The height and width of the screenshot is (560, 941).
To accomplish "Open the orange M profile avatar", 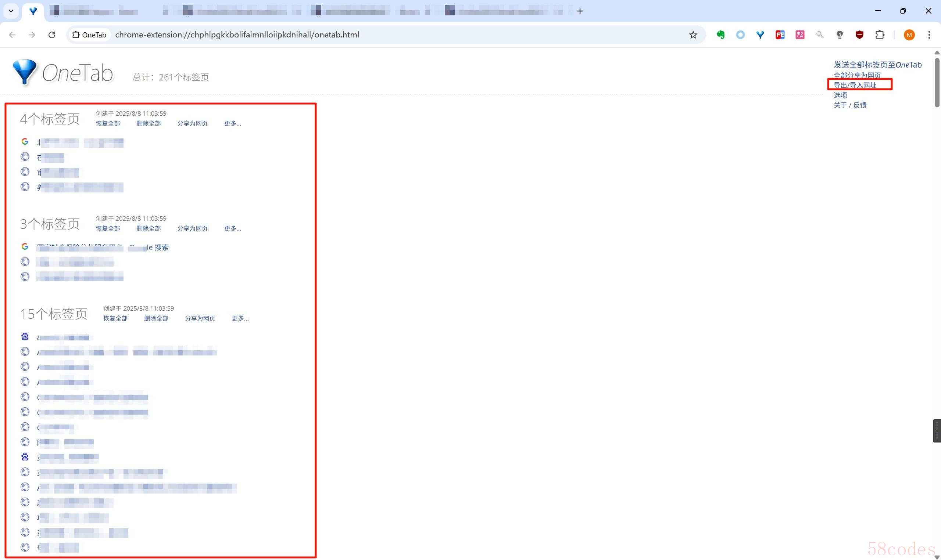I will [909, 35].
